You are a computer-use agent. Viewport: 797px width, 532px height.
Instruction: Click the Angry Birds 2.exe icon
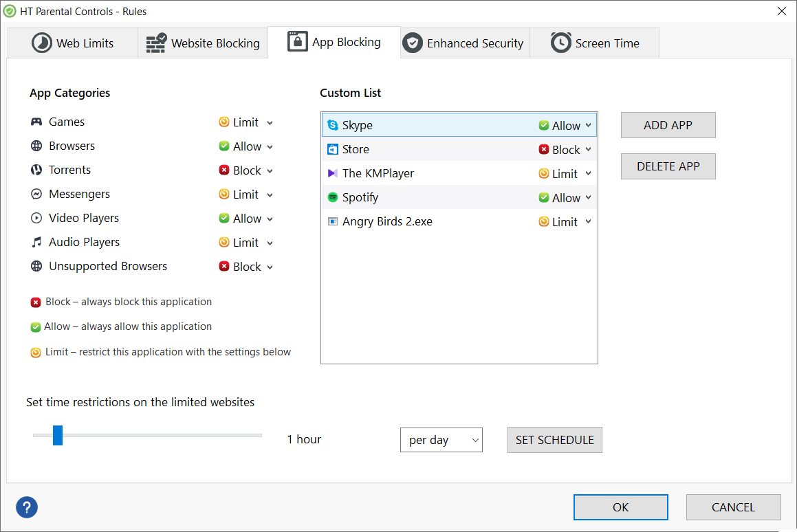point(333,221)
